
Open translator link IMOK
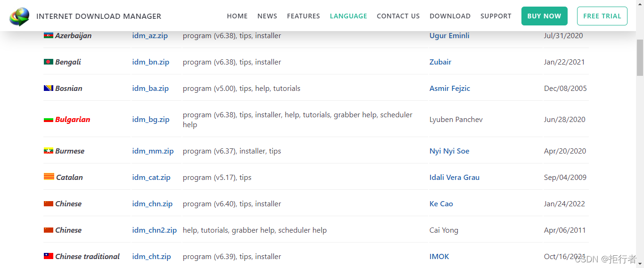439,257
